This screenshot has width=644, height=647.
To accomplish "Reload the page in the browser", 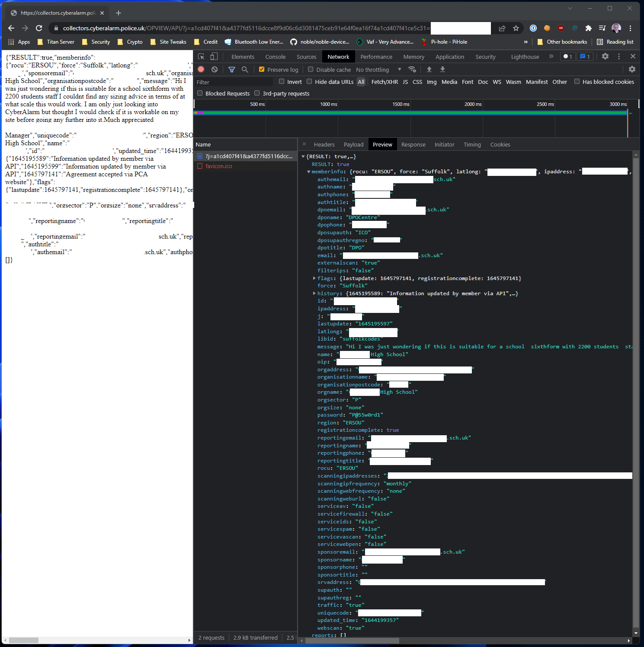I will (39, 28).
